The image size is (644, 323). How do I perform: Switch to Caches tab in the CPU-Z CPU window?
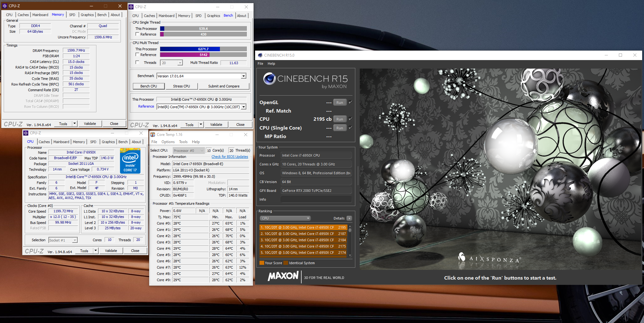tap(44, 142)
